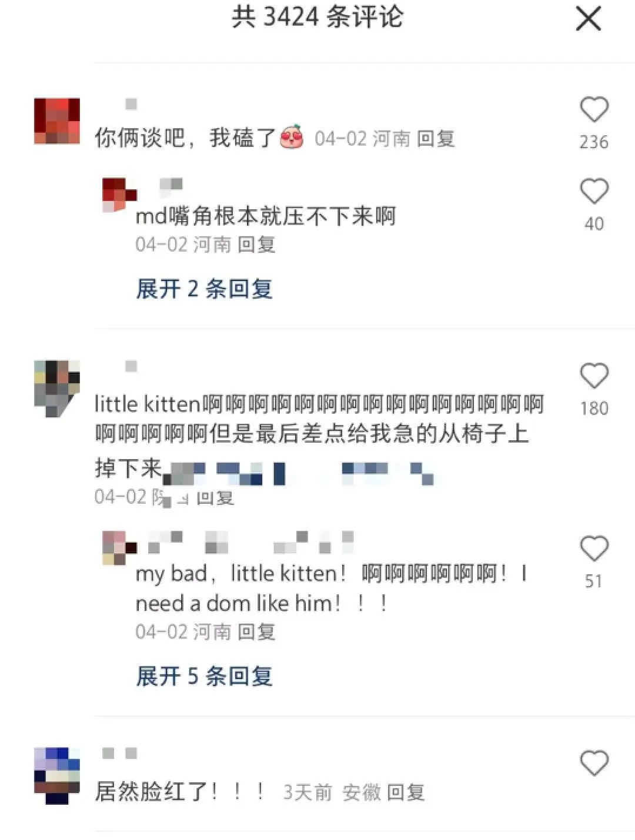Like the reply with 40 likes
Viewport: 635px width, 840px height.
pyautogui.click(x=594, y=192)
